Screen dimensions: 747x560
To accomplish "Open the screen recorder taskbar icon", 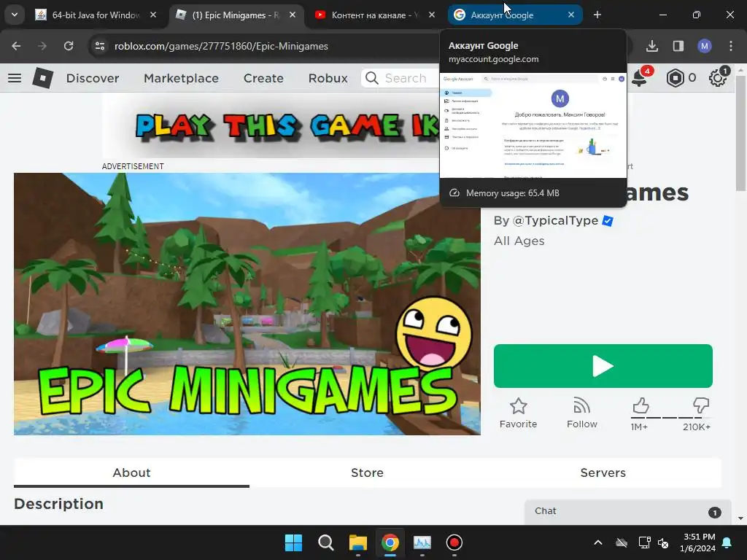I will (454, 542).
